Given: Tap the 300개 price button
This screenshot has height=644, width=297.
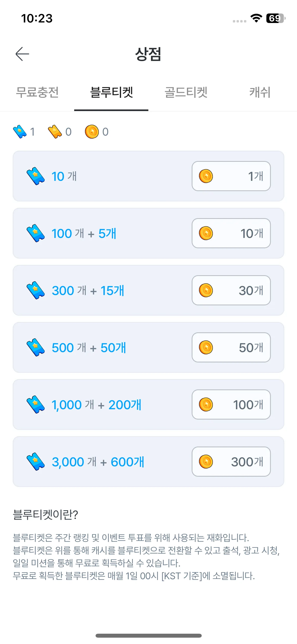Looking at the screenshot, I should (231, 462).
